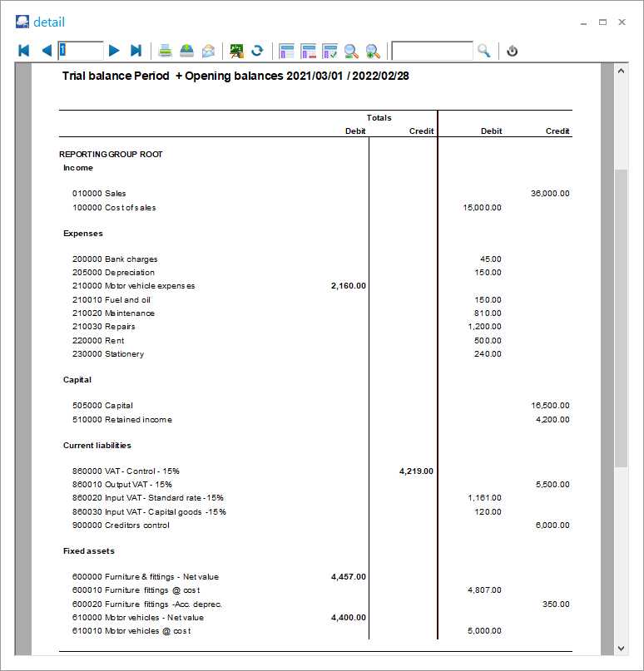Viewport: 644px width, 671px height.
Task: Refresh the report with the reload icon
Action: (257, 51)
